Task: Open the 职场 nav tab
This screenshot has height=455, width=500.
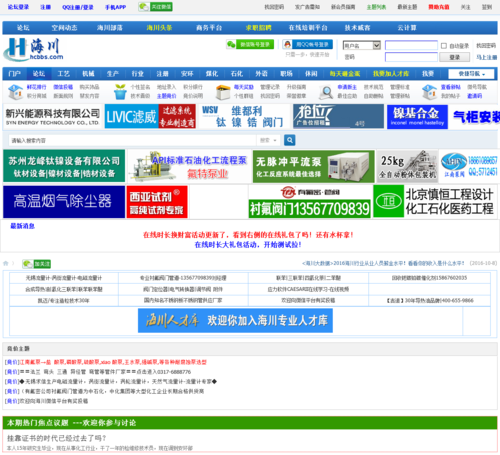Action: click(286, 74)
